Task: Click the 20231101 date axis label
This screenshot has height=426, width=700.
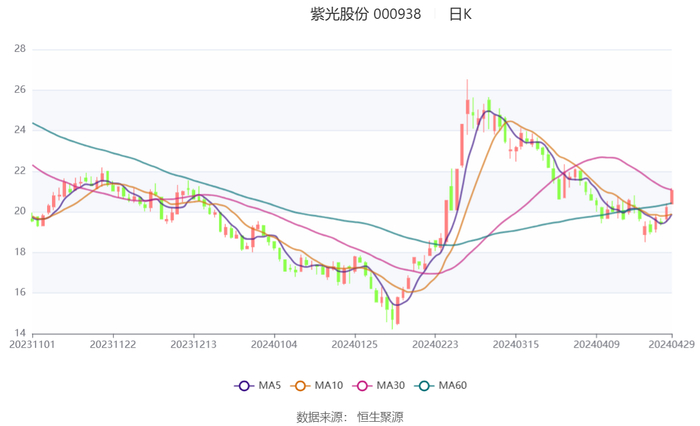Action: pyautogui.click(x=32, y=344)
